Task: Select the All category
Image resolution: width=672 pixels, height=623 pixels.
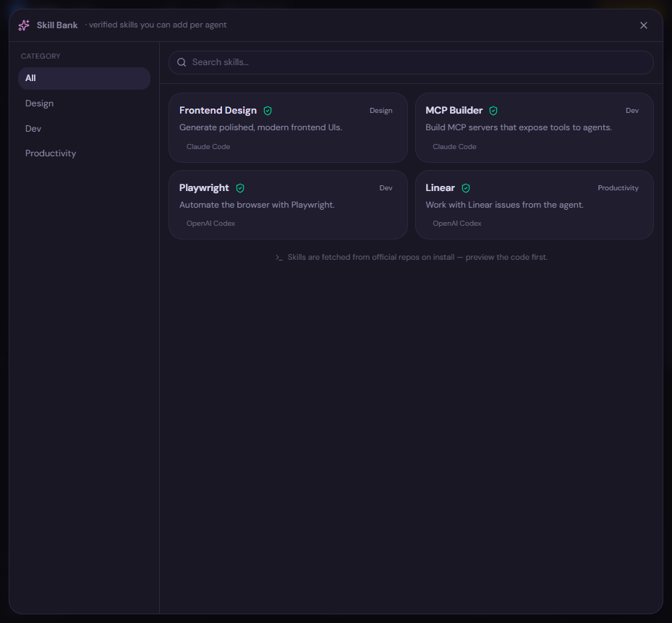Action: coord(84,78)
